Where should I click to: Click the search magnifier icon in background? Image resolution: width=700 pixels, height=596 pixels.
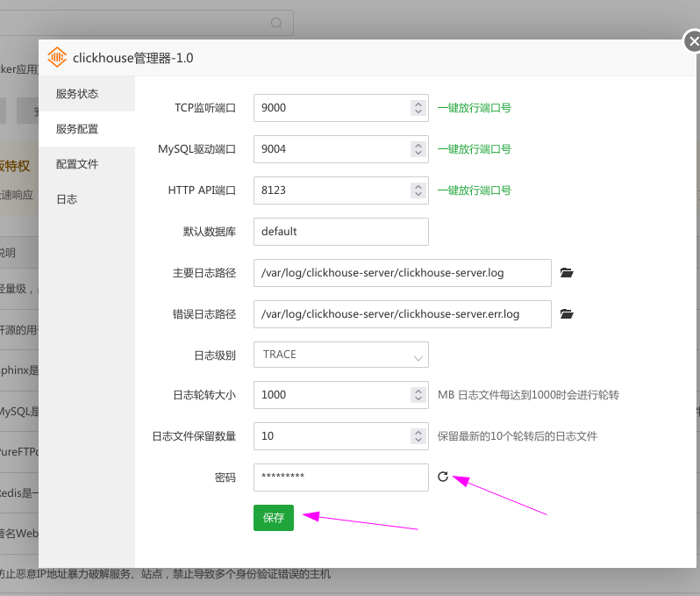(x=276, y=23)
